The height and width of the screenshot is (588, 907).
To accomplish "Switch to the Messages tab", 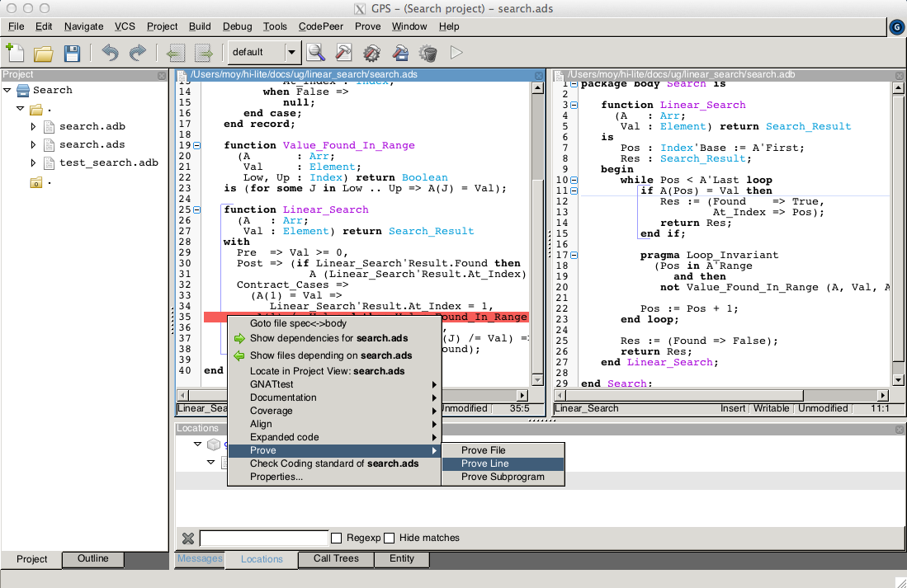I will (200, 558).
